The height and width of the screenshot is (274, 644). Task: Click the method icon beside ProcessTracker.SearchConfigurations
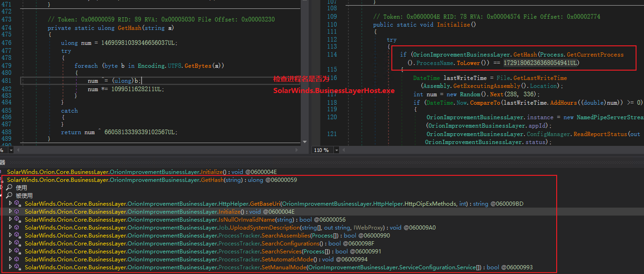18,244
